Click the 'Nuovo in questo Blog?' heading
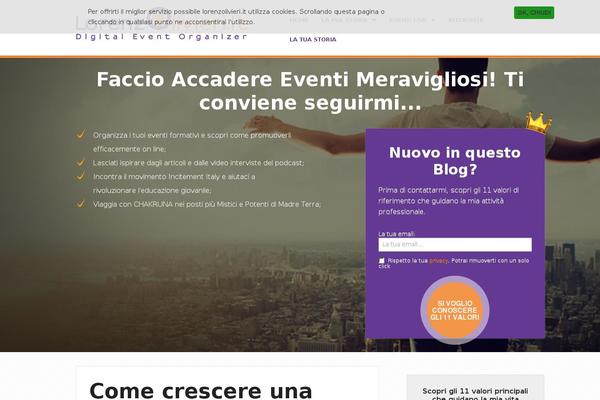 click(x=455, y=161)
